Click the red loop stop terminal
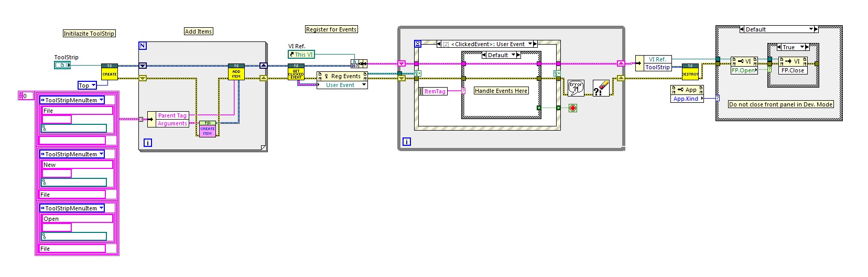 point(573,108)
